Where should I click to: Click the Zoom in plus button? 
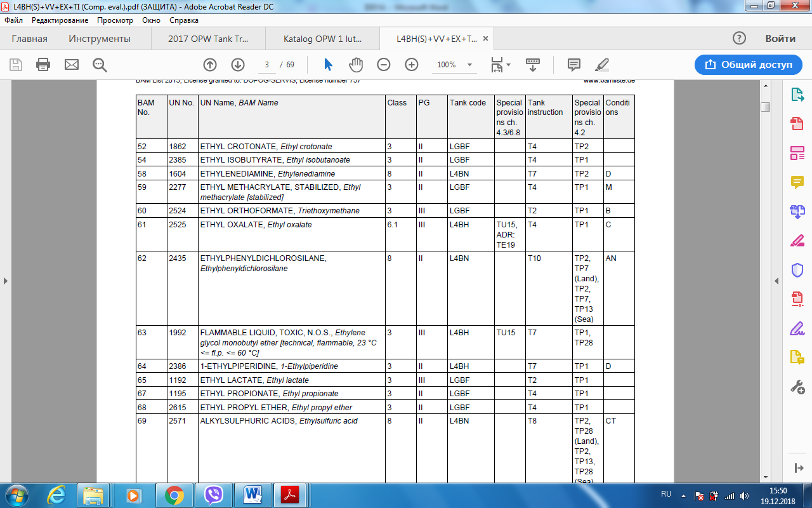412,64
